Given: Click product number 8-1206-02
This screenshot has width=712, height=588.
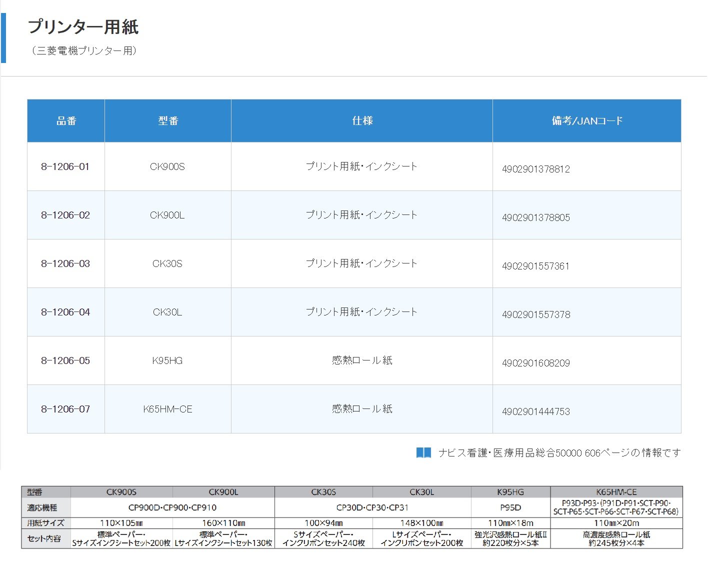Looking at the screenshot, I should point(65,215).
